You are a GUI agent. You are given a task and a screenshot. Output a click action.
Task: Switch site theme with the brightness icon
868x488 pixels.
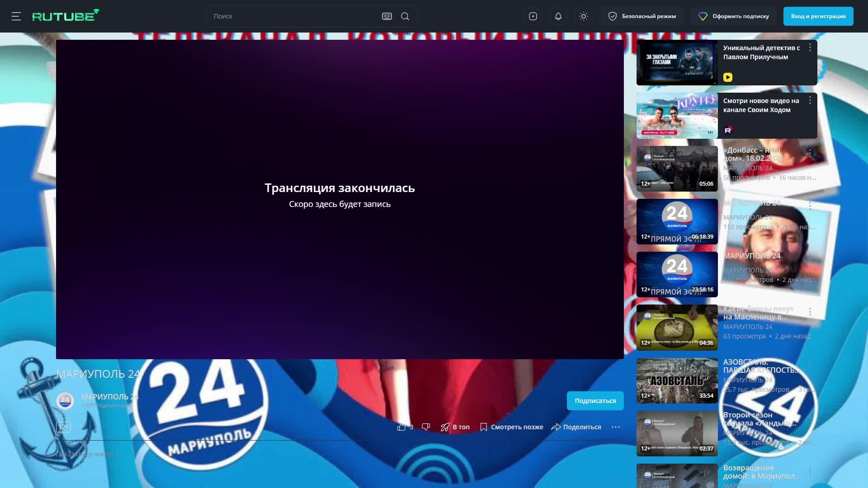click(x=584, y=16)
